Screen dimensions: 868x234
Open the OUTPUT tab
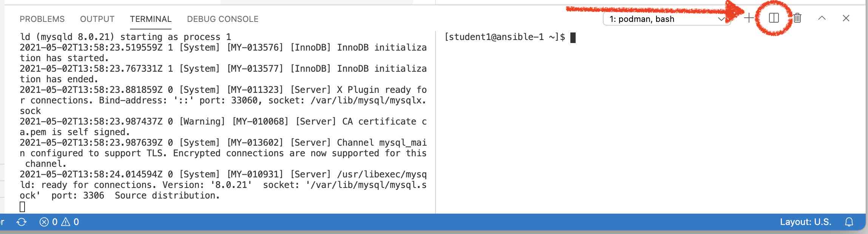pyautogui.click(x=97, y=19)
